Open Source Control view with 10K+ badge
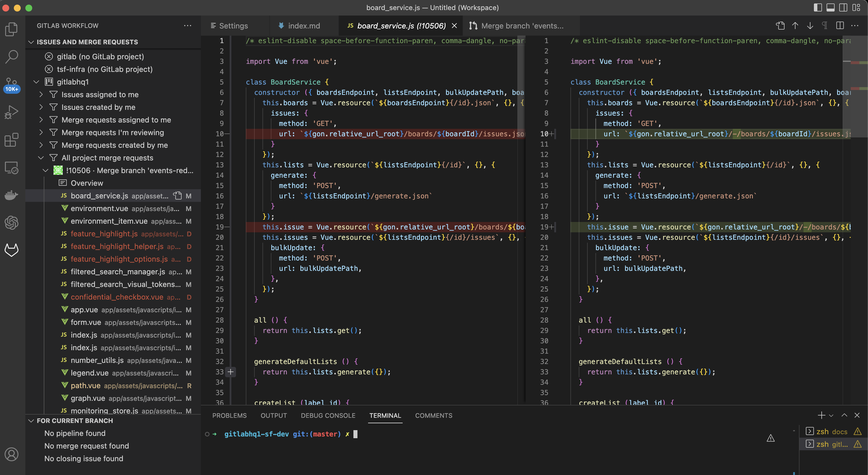Image resolution: width=868 pixels, height=475 pixels. pyautogui.click(x=12, y=85)
